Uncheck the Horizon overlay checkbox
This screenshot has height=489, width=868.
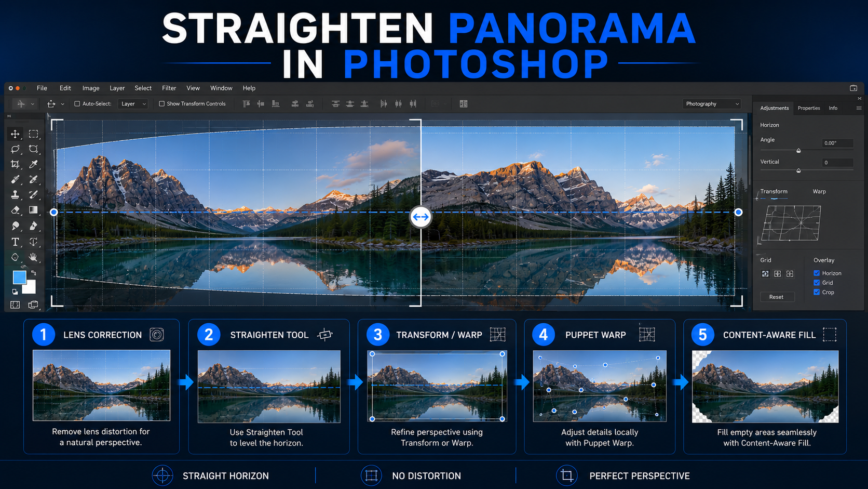pyautogui.click(x=817, y=273)
